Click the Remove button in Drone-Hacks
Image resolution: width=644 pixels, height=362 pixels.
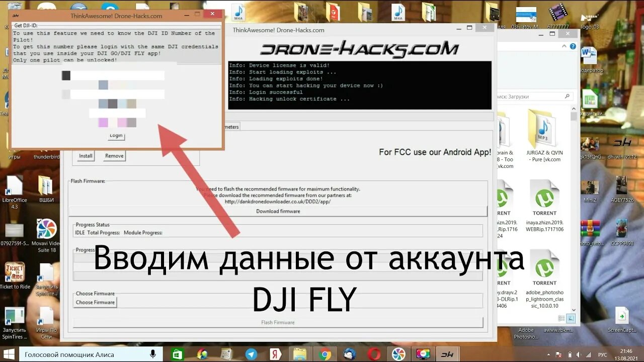click(114, 156)
